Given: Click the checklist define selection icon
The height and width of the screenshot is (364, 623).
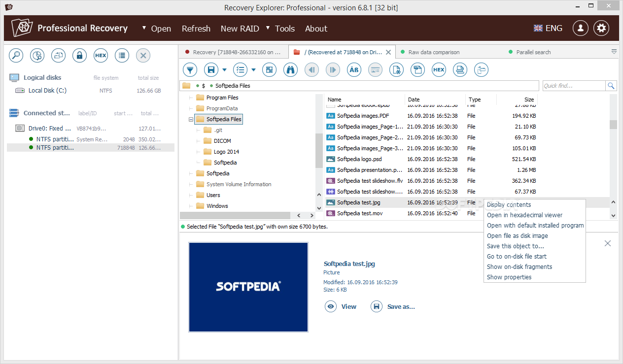Looking at the screenshot, I should [x=240, y=70].
